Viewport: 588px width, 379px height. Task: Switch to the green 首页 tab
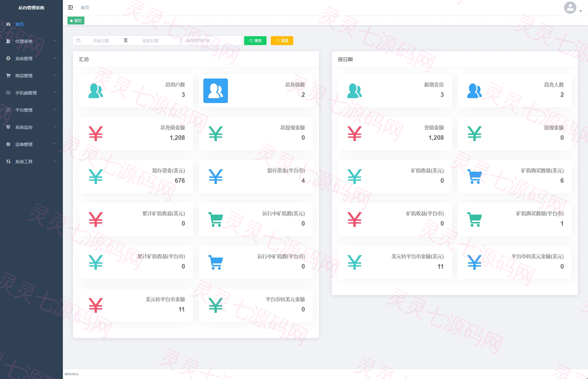76,21
